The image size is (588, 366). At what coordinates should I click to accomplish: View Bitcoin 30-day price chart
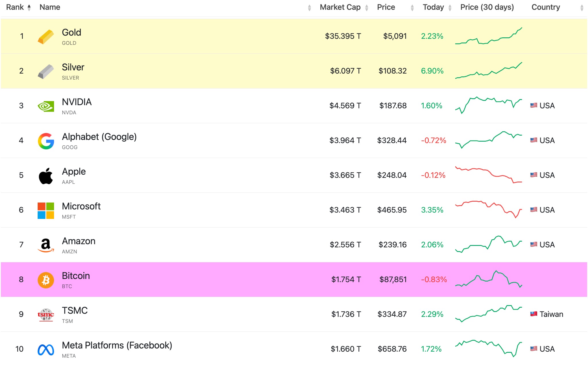489,279
